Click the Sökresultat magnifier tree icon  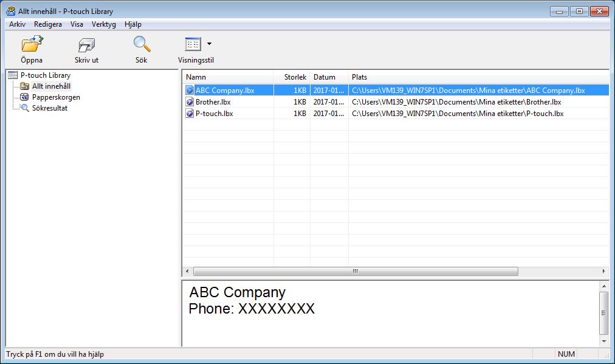(24, 108)
